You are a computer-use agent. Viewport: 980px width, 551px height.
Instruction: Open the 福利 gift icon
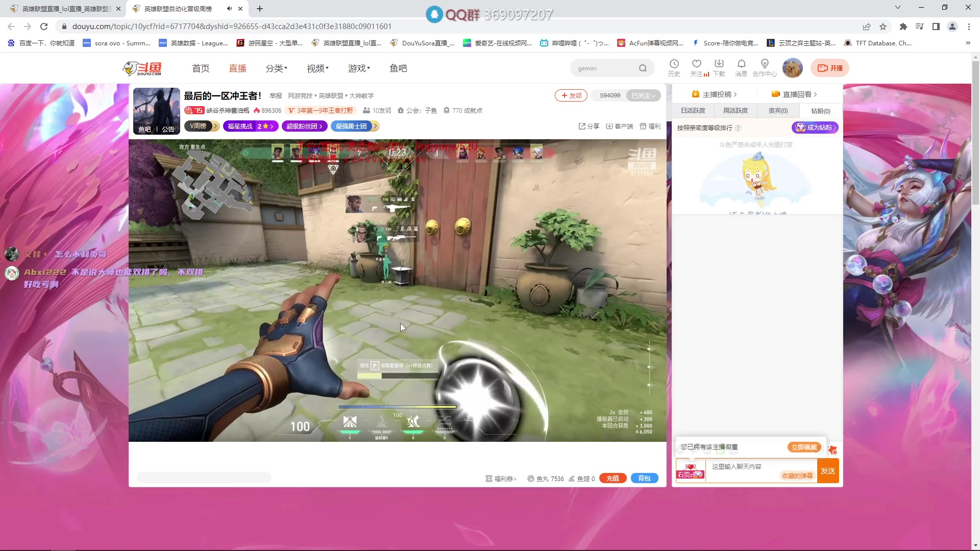[650, 126]
